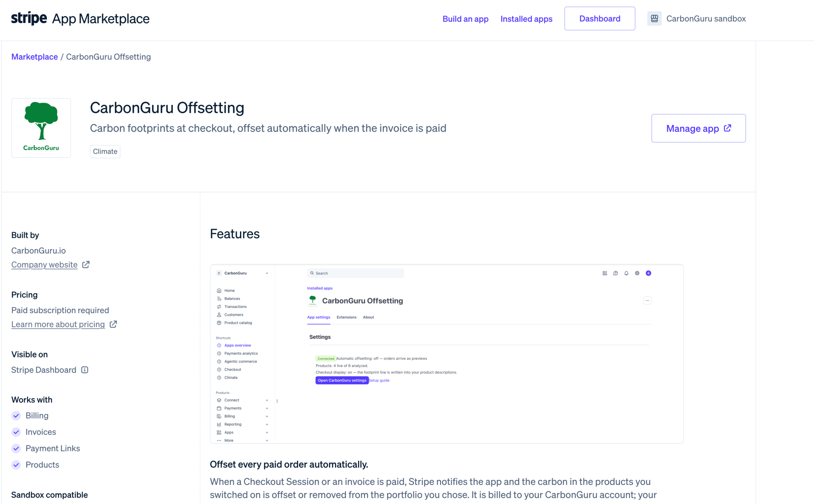The width and height of the screenshot is (814, 504).
Task: Open Build an app link
Action: [x=465, y=19]
